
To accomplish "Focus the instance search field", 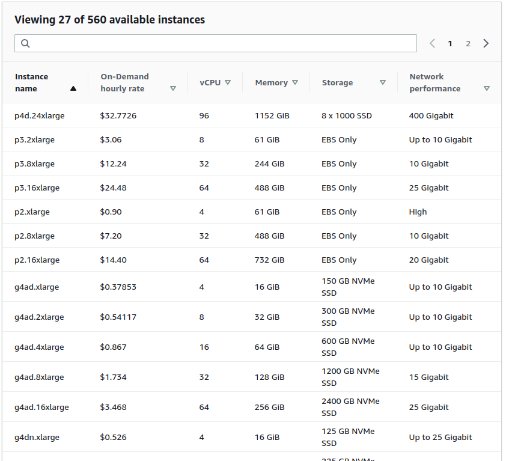I will (x=215, y=43).
